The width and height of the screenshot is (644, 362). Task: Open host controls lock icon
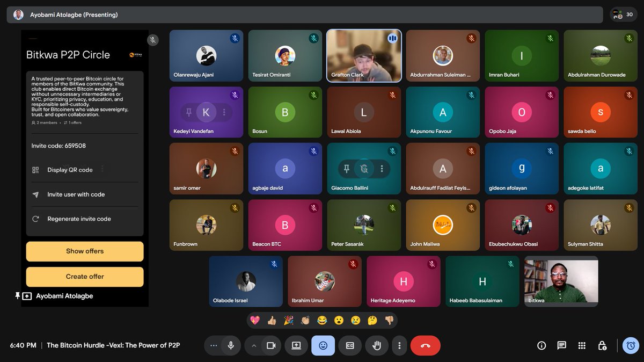point(602,345)
